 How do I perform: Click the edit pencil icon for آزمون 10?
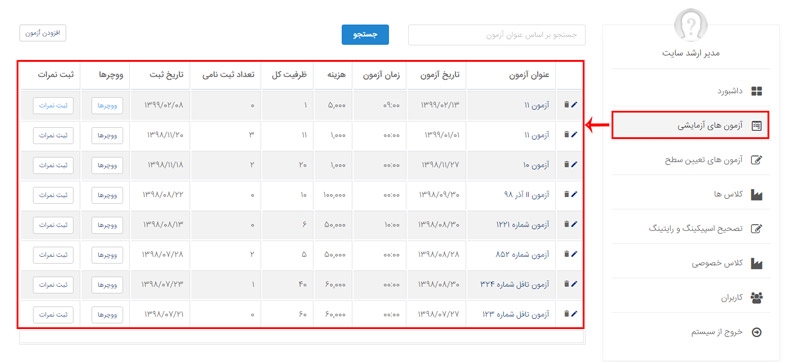point(574,165)
